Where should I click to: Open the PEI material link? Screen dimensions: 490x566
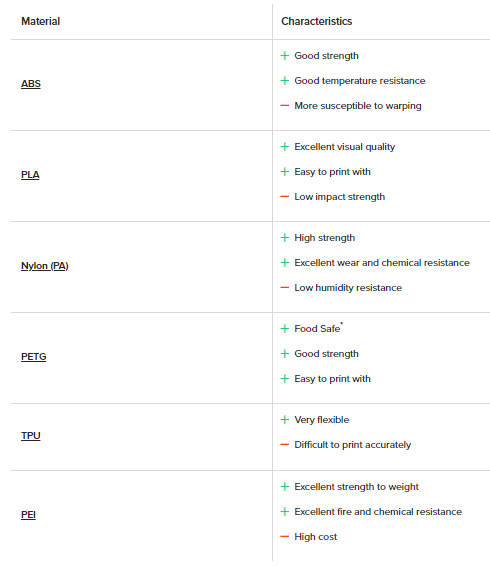[x=28, y=514]
